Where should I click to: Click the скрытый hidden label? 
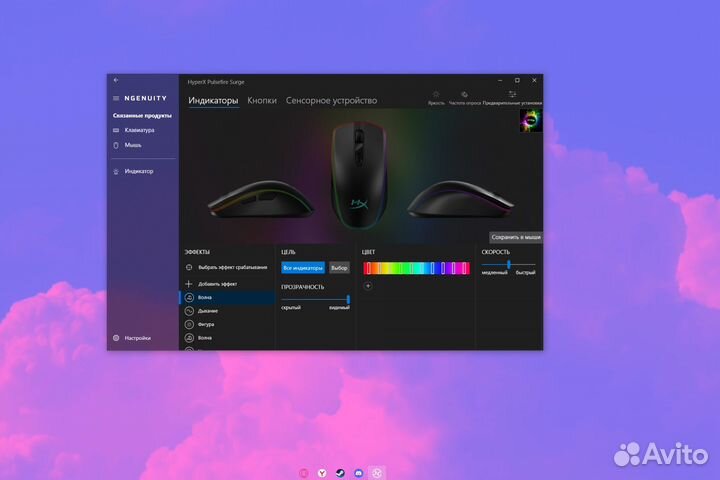point(291,308)
